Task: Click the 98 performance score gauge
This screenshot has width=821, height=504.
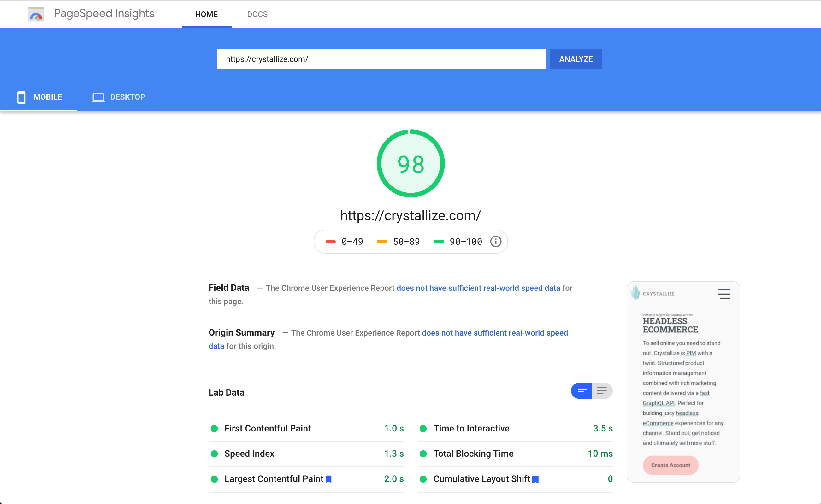Action: point(410,163)
